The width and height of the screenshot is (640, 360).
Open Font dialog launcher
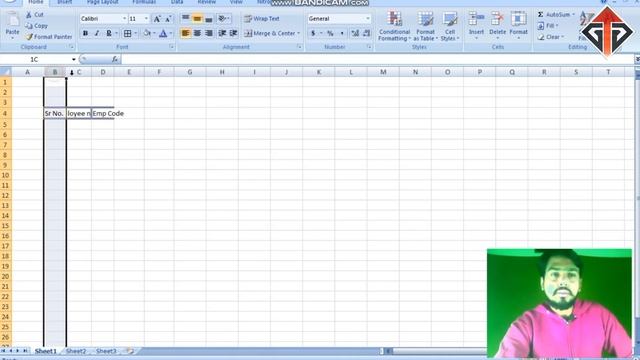click(x=171, y=47)
